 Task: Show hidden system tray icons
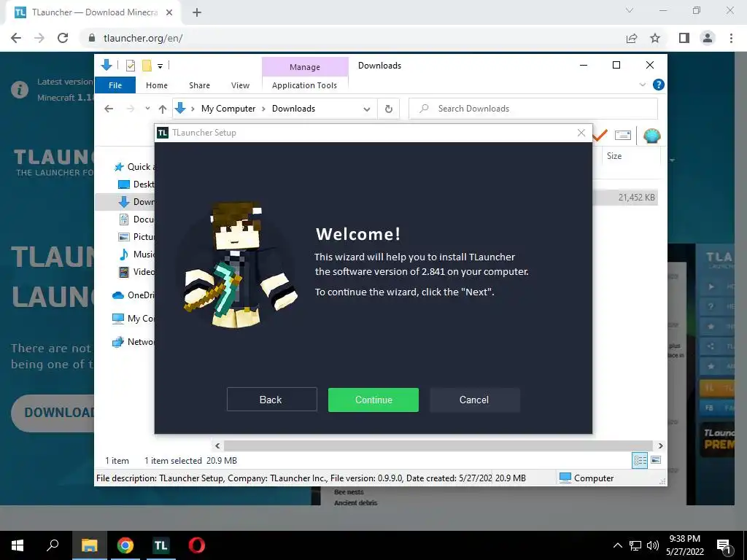pos(617,545)
